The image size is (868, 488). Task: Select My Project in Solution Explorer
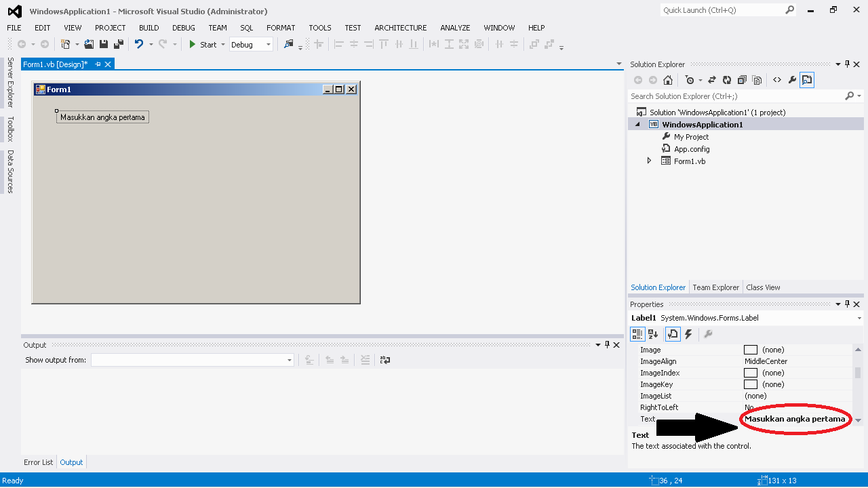click(691, 136)
